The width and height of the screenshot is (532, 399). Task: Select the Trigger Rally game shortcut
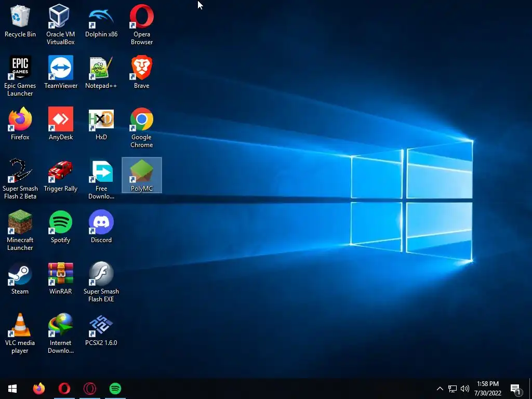(x=60, y=176)
